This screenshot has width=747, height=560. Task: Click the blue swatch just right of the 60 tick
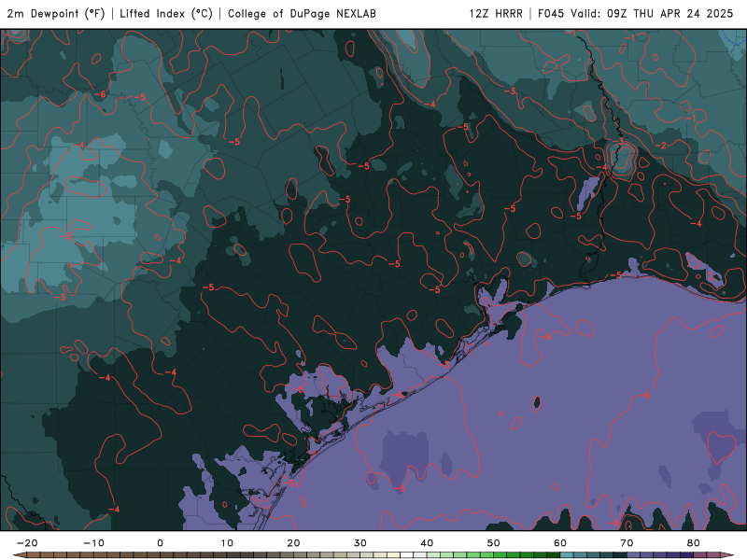pyautogui.click(x=567, y=555)
